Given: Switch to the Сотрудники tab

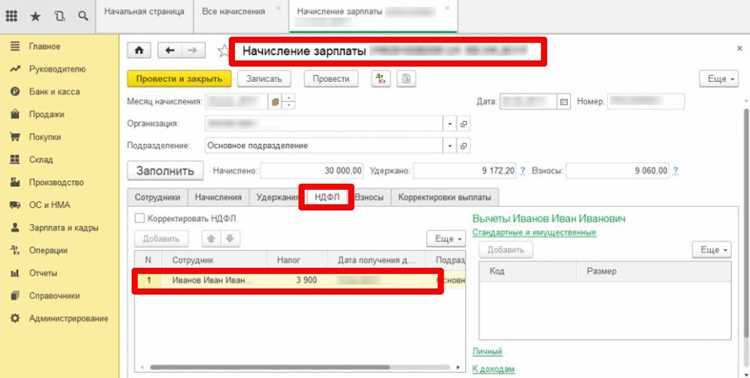Looking at the screenshot, I should tap(157, 197).
